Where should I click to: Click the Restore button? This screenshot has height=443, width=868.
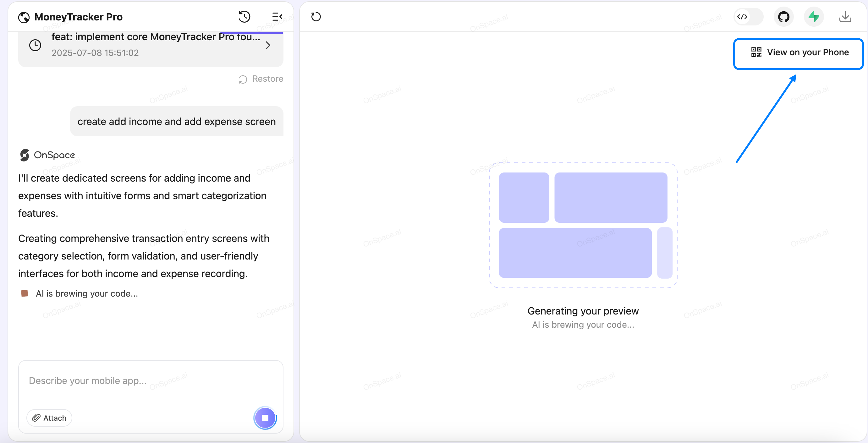pyautogui.click(x=261, y=79)
